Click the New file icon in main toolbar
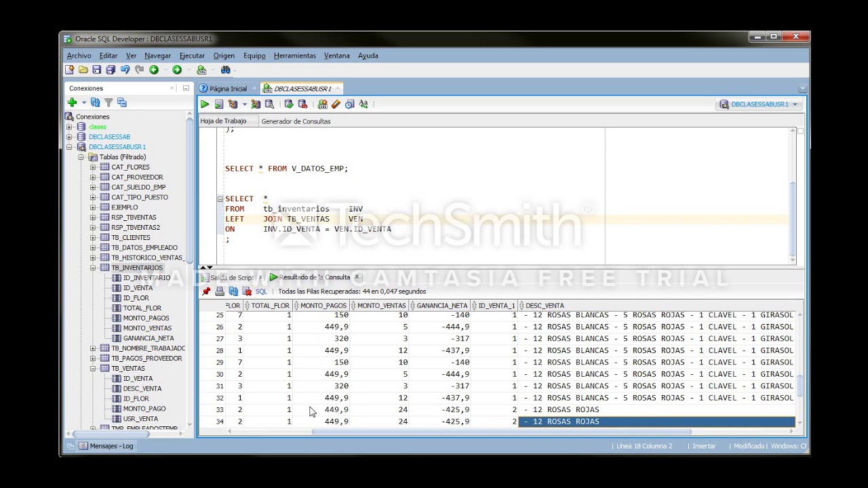This screenshot has height=488, width=868. coord(69,70)
